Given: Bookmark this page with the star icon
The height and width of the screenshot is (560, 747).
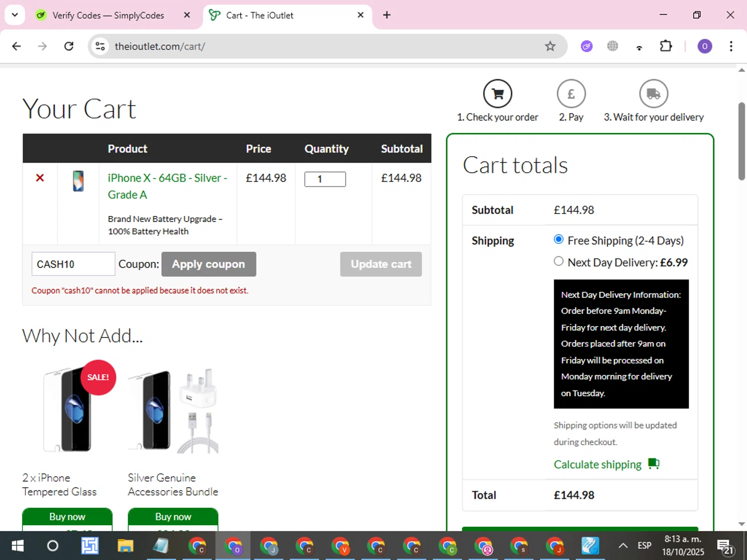Looking at the screenshot, I should coord(550,46).
